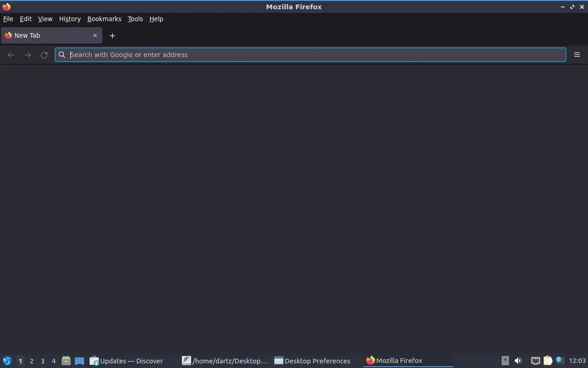
Task: Minimize the Firefox window
Action: [x=563, y=7]
